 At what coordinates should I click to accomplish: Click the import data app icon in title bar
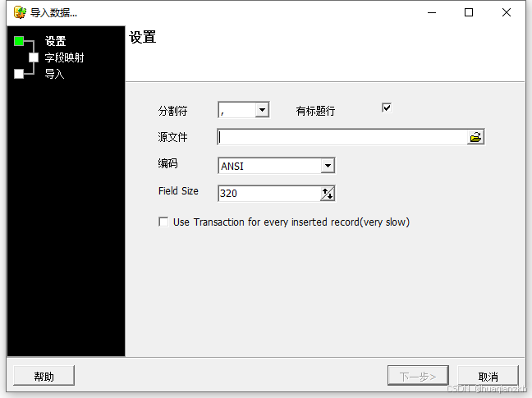coord(20,12)
